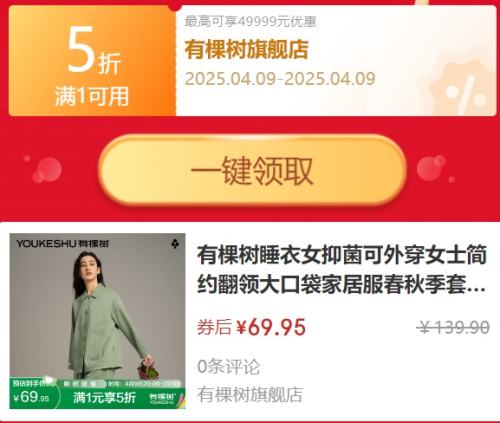Tap the 满1元享5折 promo banner

104,397
